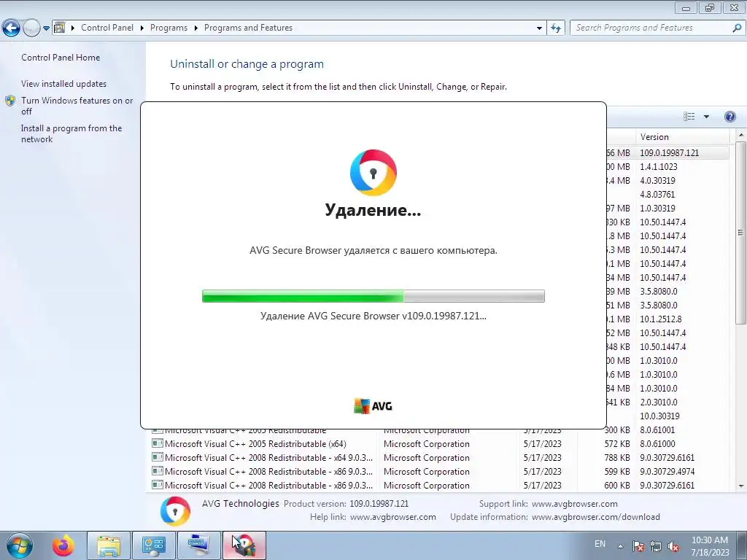
Task: Open the view options dropdown arrow
Action: point(706,117)
